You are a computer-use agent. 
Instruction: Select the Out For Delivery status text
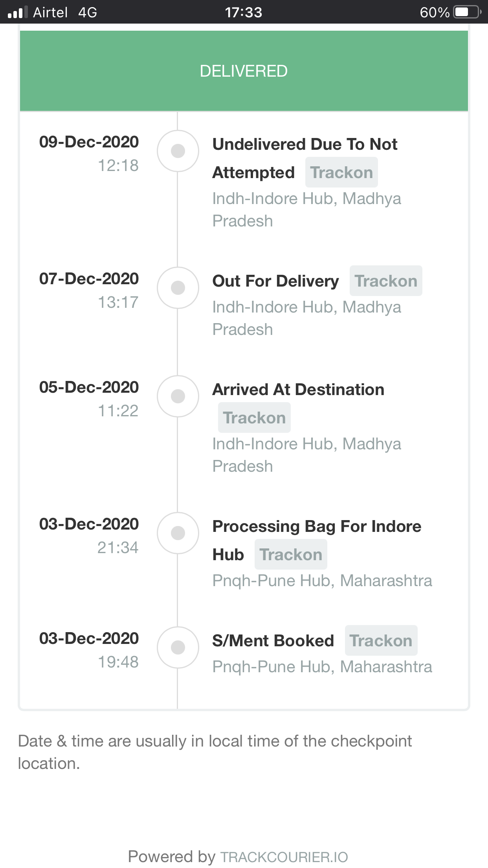[275, 281]
